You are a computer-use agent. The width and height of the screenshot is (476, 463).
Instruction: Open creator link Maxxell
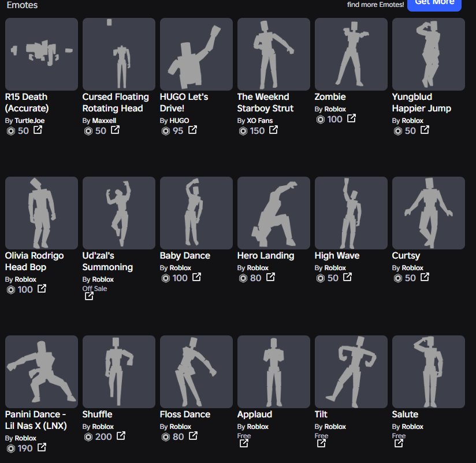click(104, 121)
